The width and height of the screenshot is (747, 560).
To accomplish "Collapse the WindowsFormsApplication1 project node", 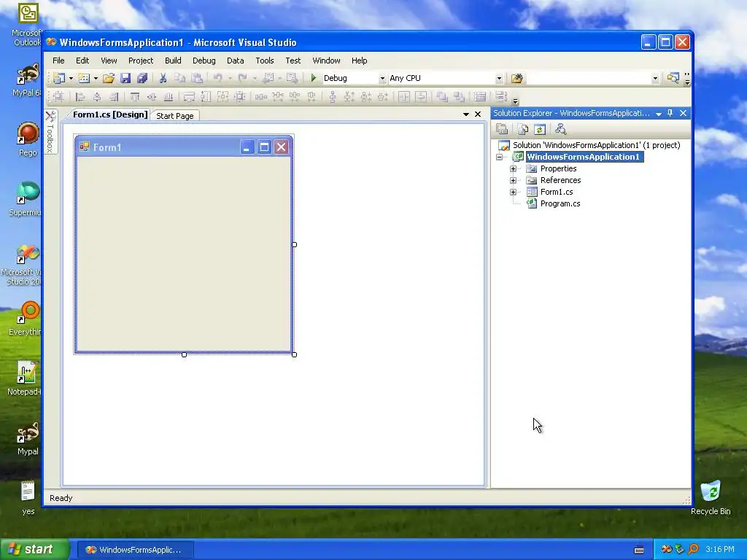I will tap(499, 157).
